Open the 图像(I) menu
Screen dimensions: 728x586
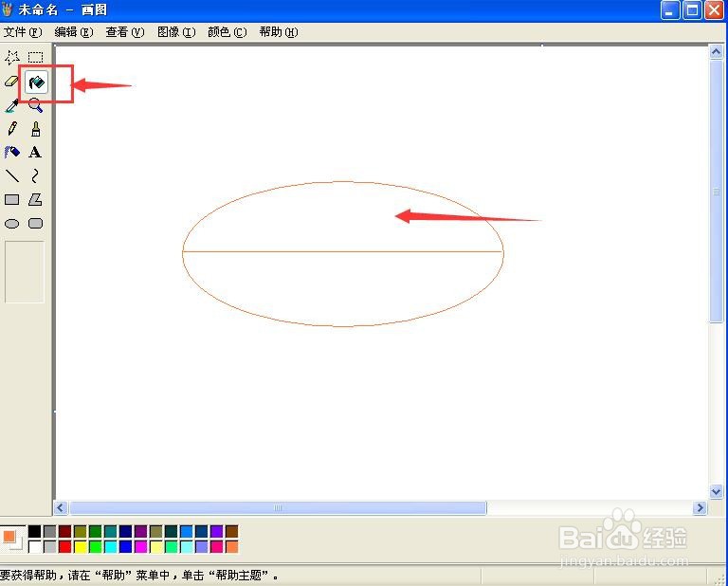pyautogui.click(x=176, y=32)
